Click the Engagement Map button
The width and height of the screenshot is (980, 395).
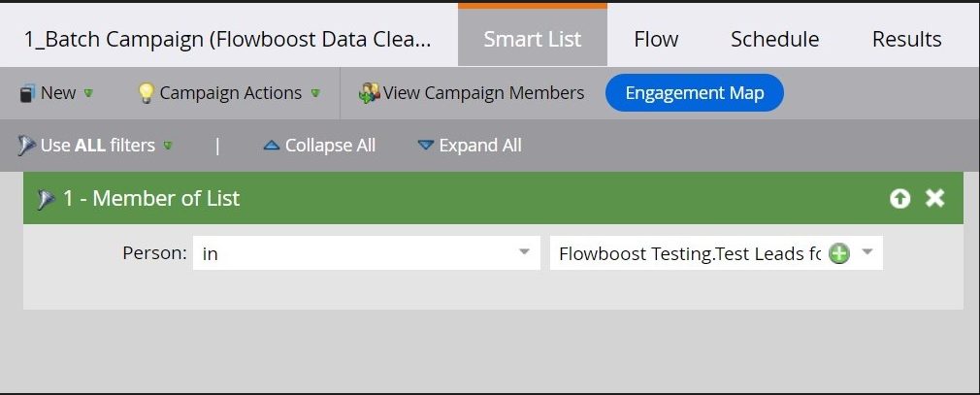(695, 93)
